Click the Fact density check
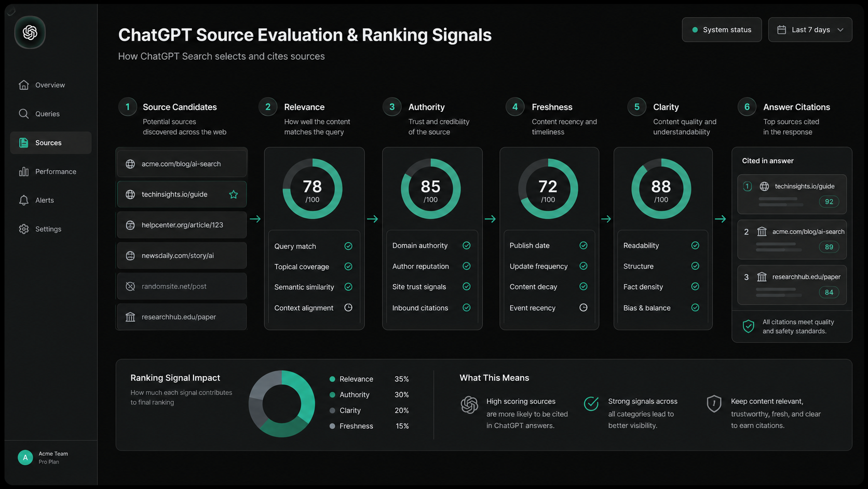This screenshot has width=868, height=489. click(x=695, y=286)
